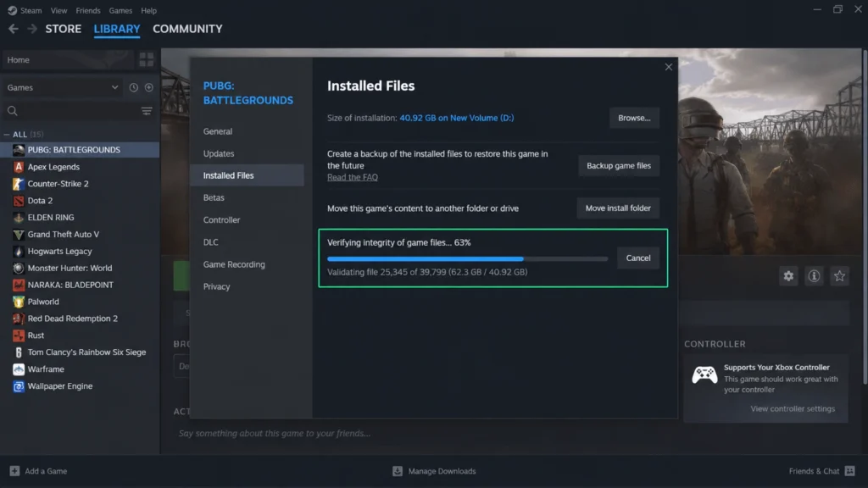Click the Monster Hunter: World icon
The image size is (868, 488).
(19, 268)
